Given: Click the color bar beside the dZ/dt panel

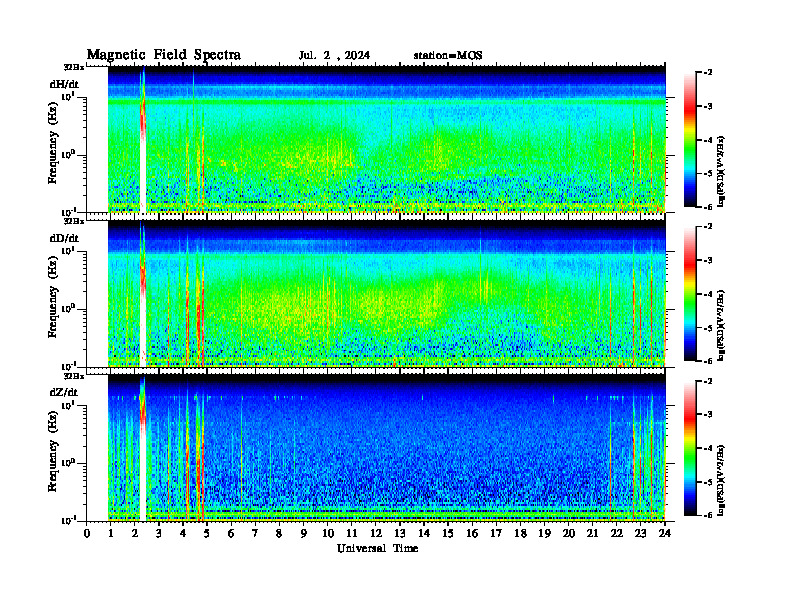Looking at the screenshot, I should pos(690,448).
